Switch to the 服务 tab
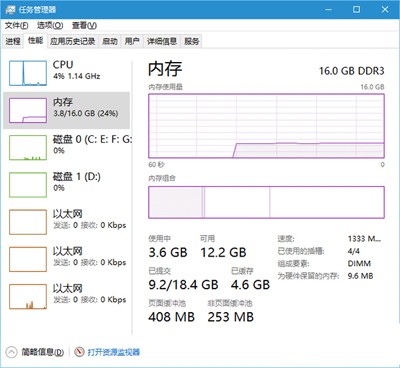 [x=192, y=41]
